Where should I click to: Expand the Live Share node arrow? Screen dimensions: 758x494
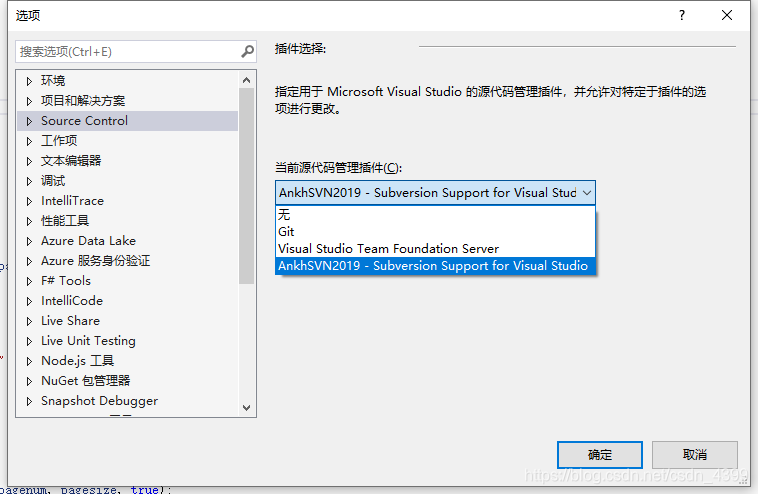click(x=29, y=321)
